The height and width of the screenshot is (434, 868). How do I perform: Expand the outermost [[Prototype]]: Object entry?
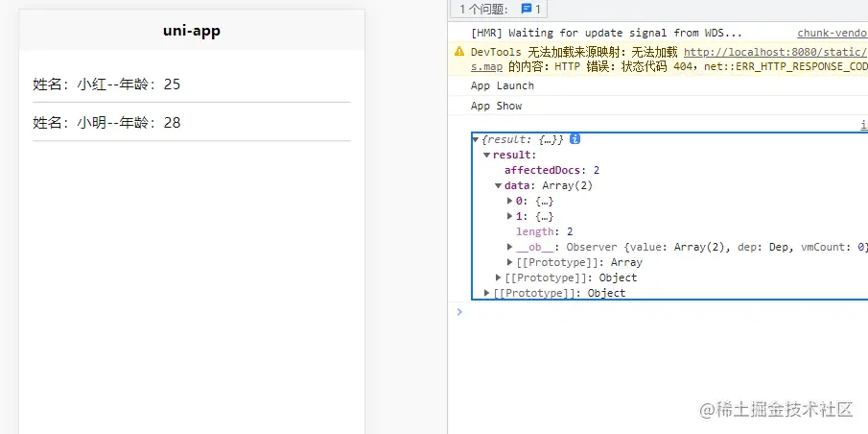click(487, 293)
